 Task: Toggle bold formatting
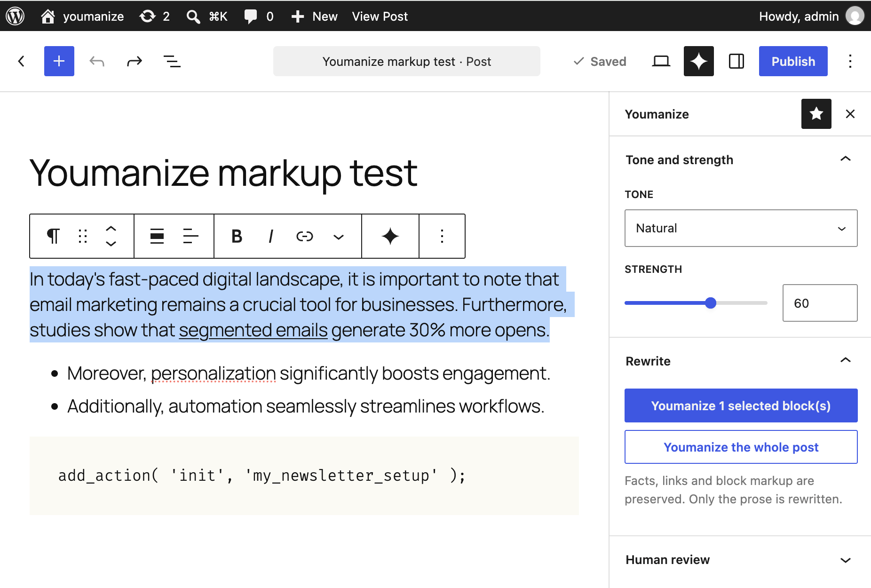pyautogui.click(x=237, y=236)
